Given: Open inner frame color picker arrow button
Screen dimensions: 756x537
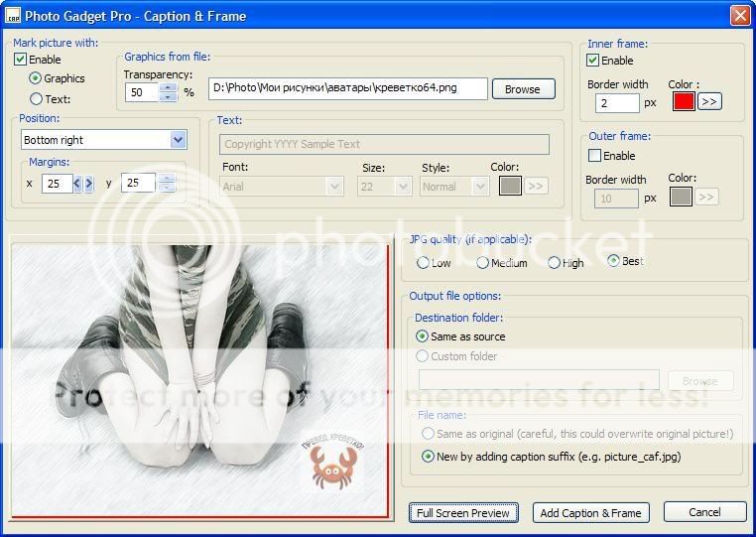Looking at the screenshot, I should (709, 101).
